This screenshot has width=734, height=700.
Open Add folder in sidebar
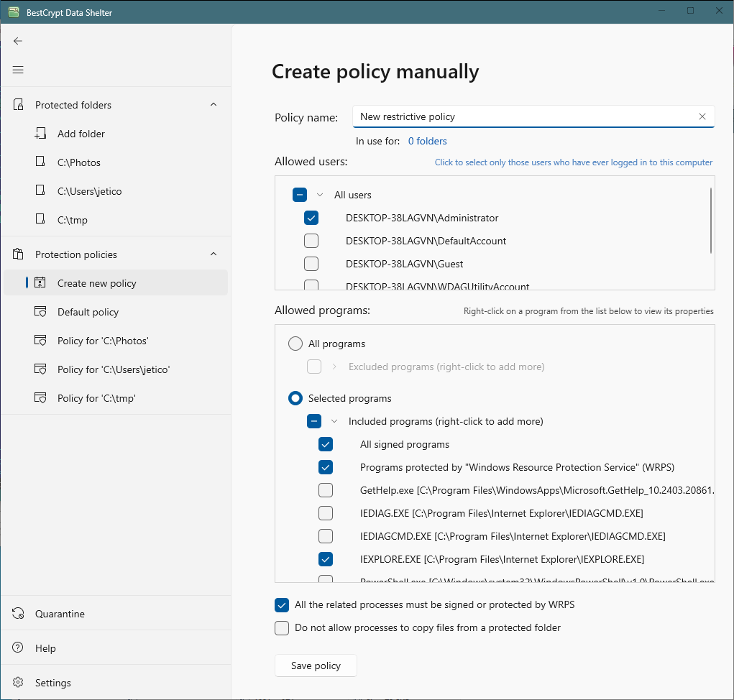pyautogui.click(x=116, y=134)
